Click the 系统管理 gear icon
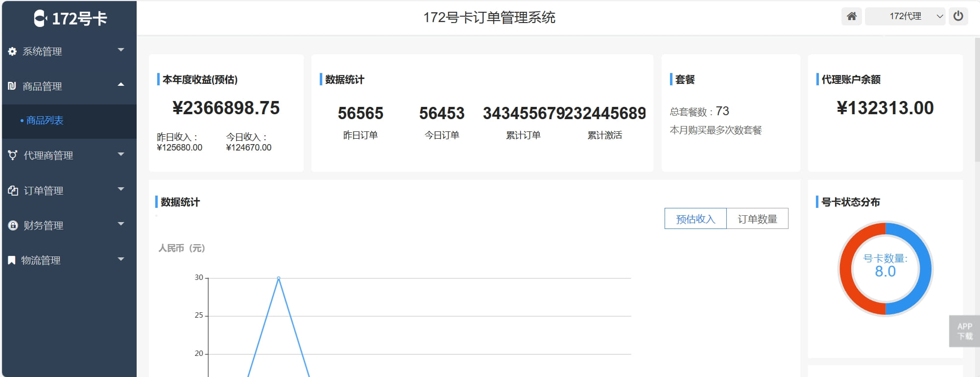Viewport: 980px width, 377px height. [x=12, y=51]
